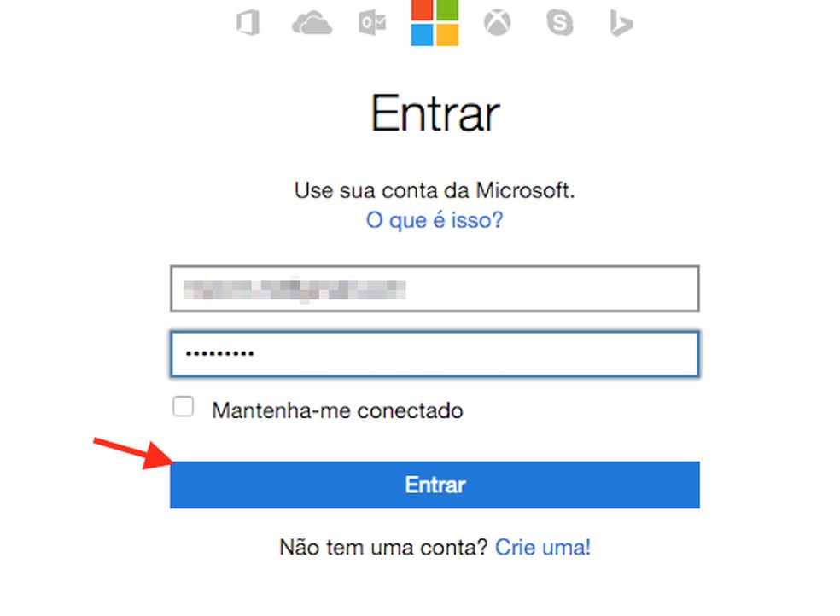Click the "Não tem uma conta?" text
Image resolution: width=840 pixels, height=616 pixels.
click(384, 547)
